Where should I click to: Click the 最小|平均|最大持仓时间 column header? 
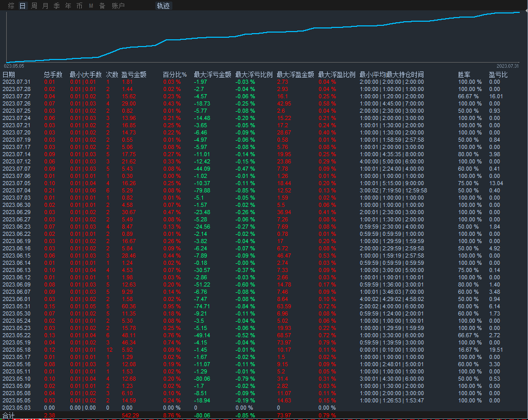point(392,74)
